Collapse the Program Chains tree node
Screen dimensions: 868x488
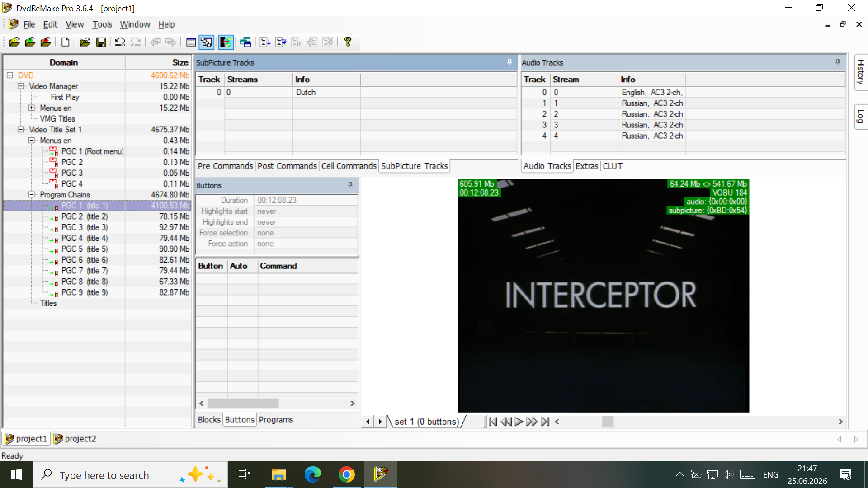coord(31,195)
